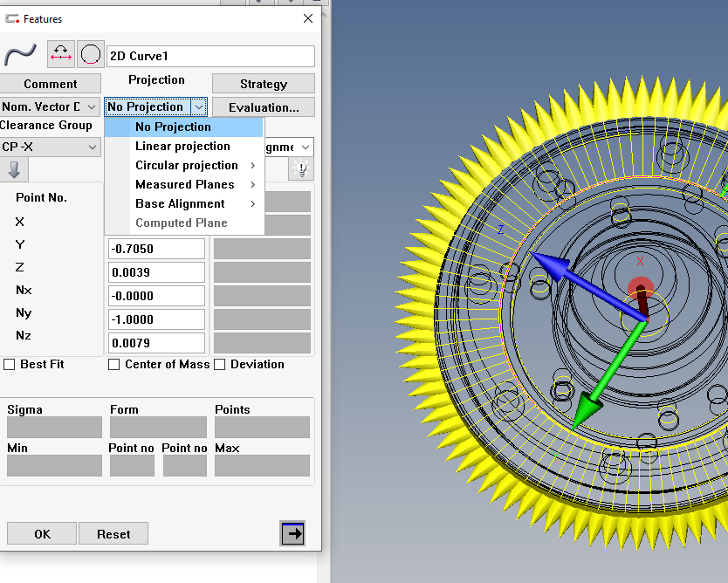This screenshot has width=728, height=583.
Task: Collapse the No Projection combo box
Action: 199,107
